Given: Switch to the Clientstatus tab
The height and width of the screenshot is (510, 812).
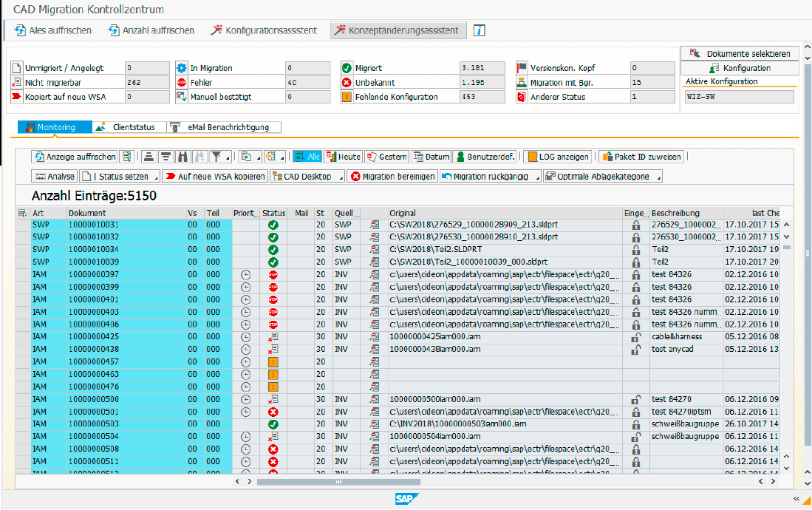Looking at the screenshot, I should 129,127.
